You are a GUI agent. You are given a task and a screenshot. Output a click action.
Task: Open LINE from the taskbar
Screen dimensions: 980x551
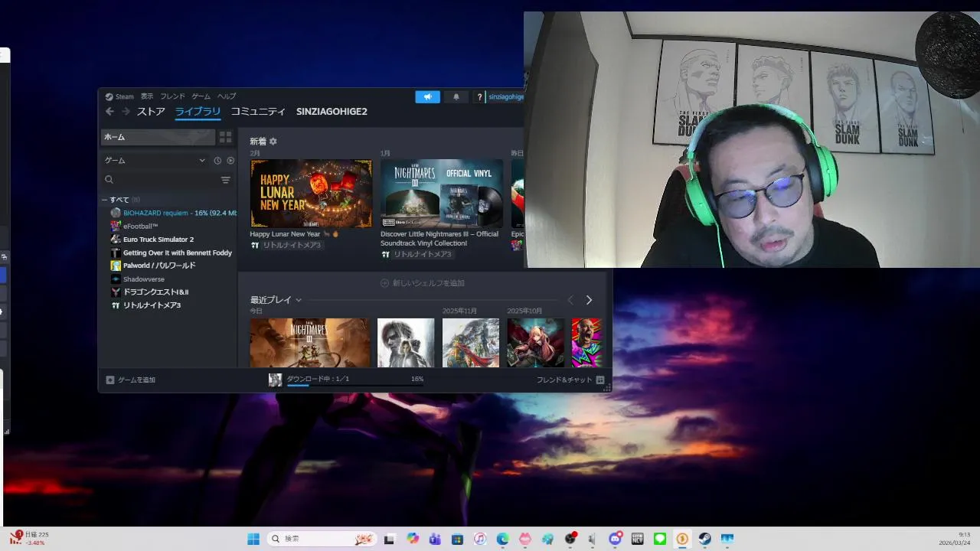click(x=660, y=539)
